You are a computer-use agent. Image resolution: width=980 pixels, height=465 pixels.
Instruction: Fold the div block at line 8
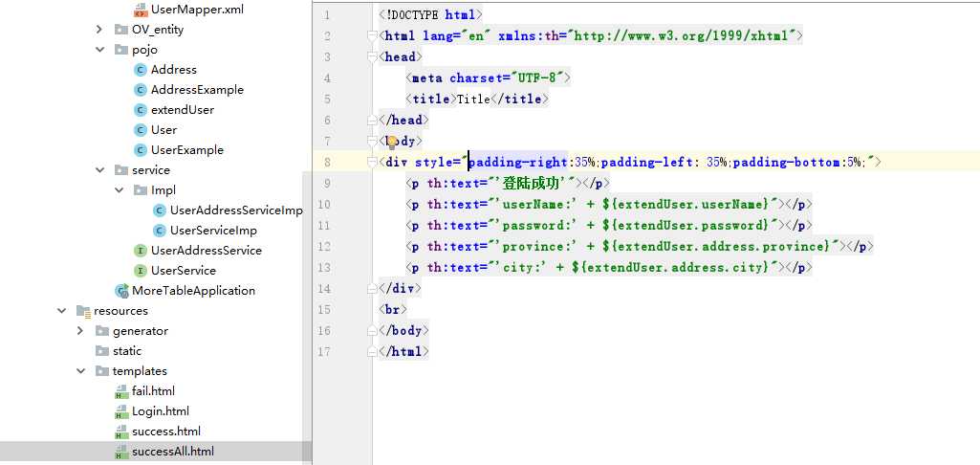click(x=373, y=162)
